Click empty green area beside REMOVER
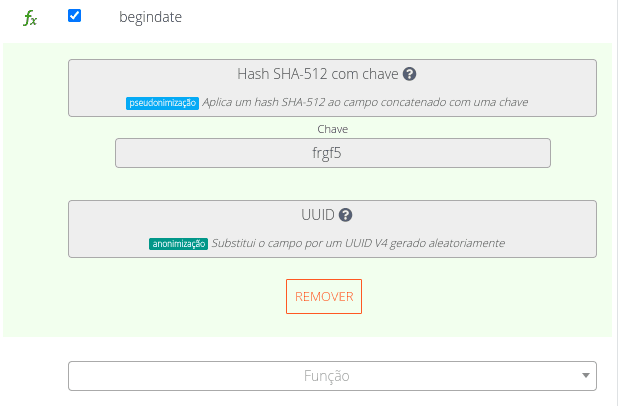This screenshot has height=406, width=618. 480,297
